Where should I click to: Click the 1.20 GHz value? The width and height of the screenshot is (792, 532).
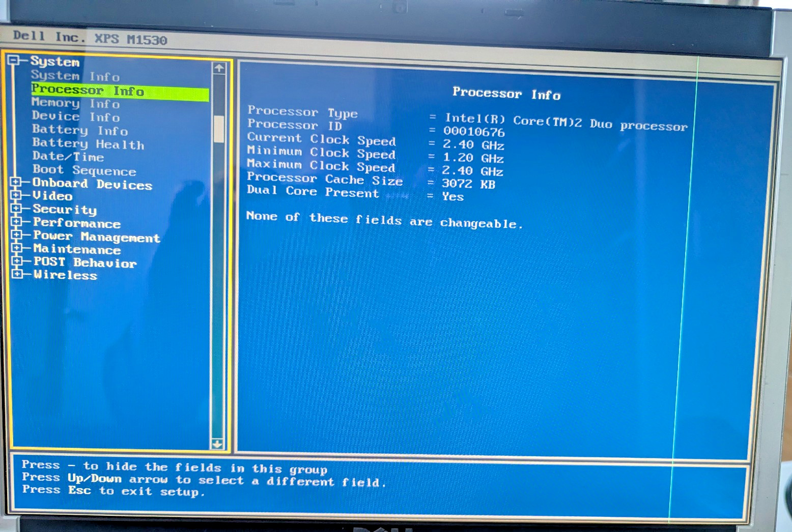point(473,158)
